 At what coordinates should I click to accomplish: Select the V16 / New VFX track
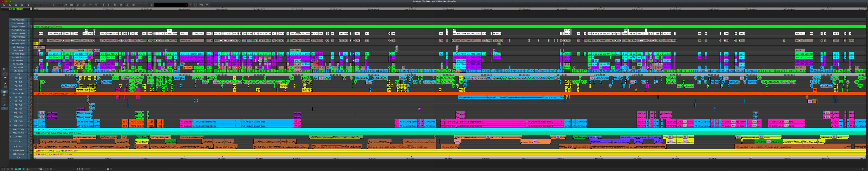[18, 20]
